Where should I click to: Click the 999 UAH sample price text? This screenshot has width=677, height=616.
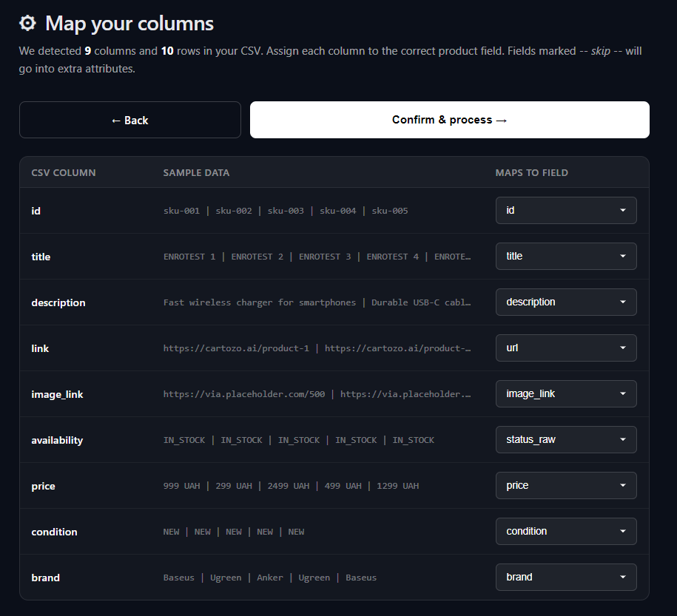pyautogui.click(x=181, y=485)
